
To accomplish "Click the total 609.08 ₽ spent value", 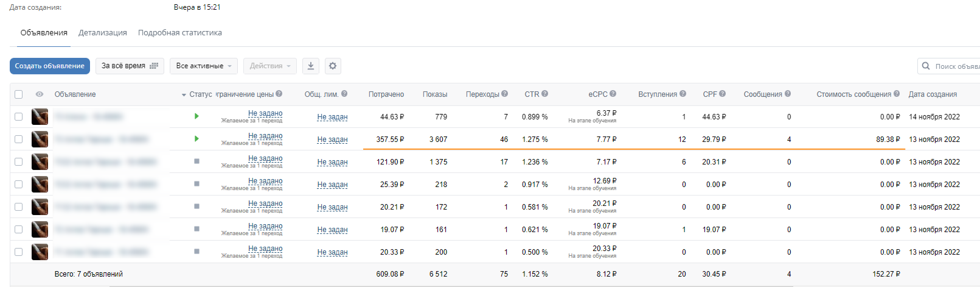I will (x=390, y=274).
